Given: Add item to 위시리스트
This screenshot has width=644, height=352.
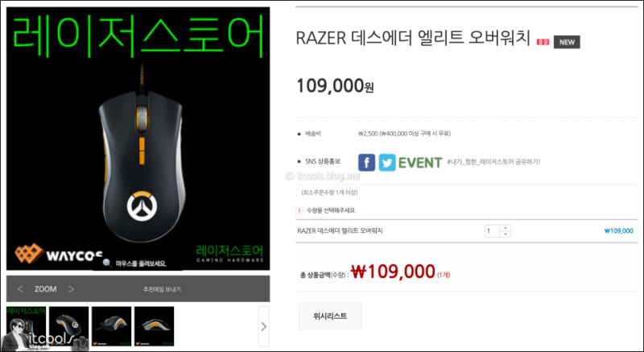Looking at the screenshot, I should (x=330, y=317).
